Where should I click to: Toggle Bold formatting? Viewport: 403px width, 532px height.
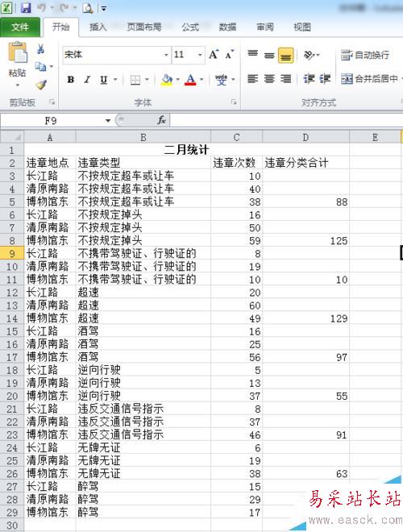pos(71,80)
